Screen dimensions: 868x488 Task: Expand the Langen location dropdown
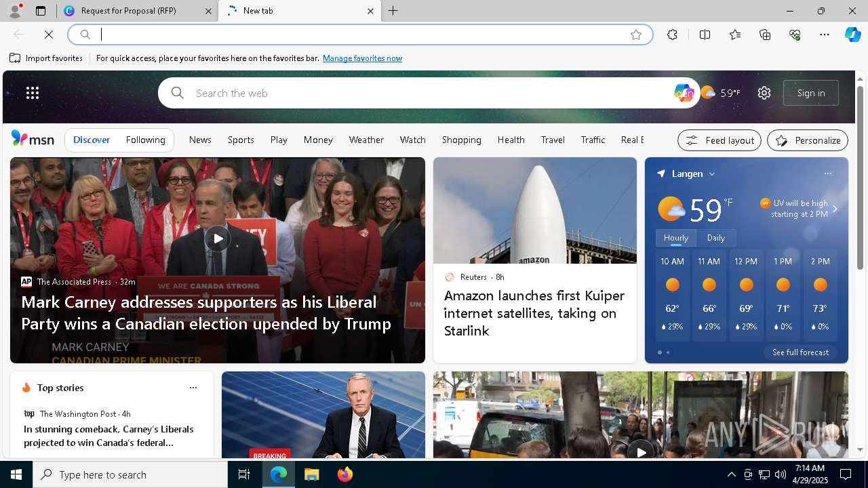point(712,174)
